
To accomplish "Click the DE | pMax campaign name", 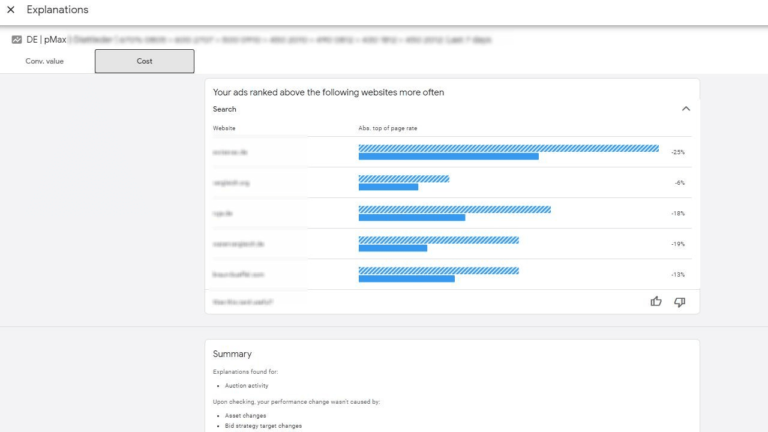I will 47,40.
